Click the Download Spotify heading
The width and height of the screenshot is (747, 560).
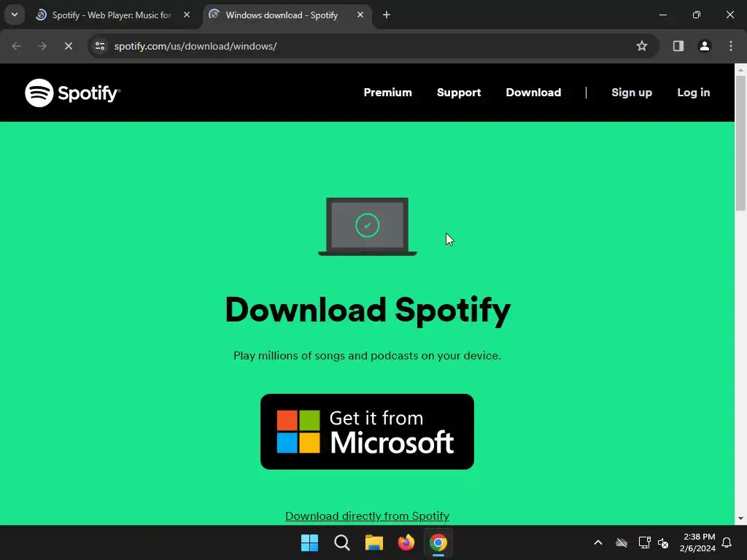click(368, 310)
